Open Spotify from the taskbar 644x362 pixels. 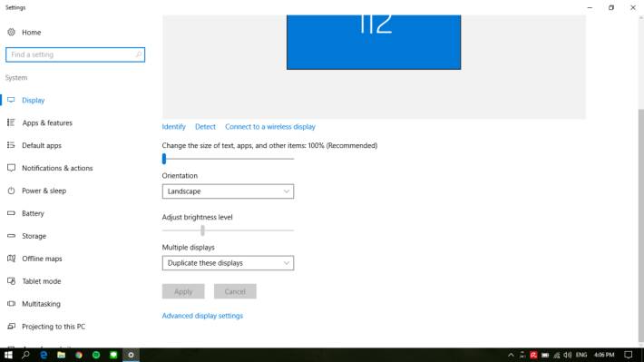96,355
